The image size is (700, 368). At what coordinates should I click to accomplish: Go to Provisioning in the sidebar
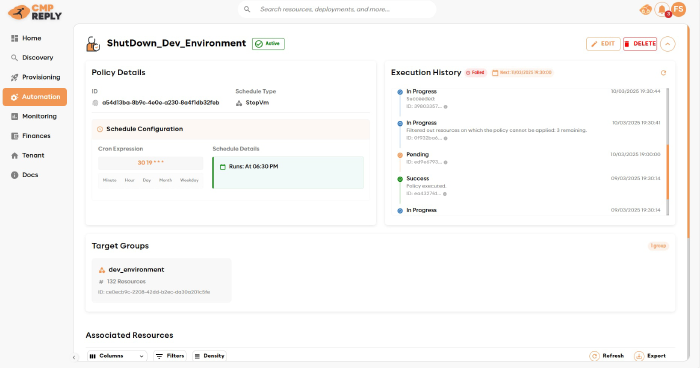click(35, 77)
